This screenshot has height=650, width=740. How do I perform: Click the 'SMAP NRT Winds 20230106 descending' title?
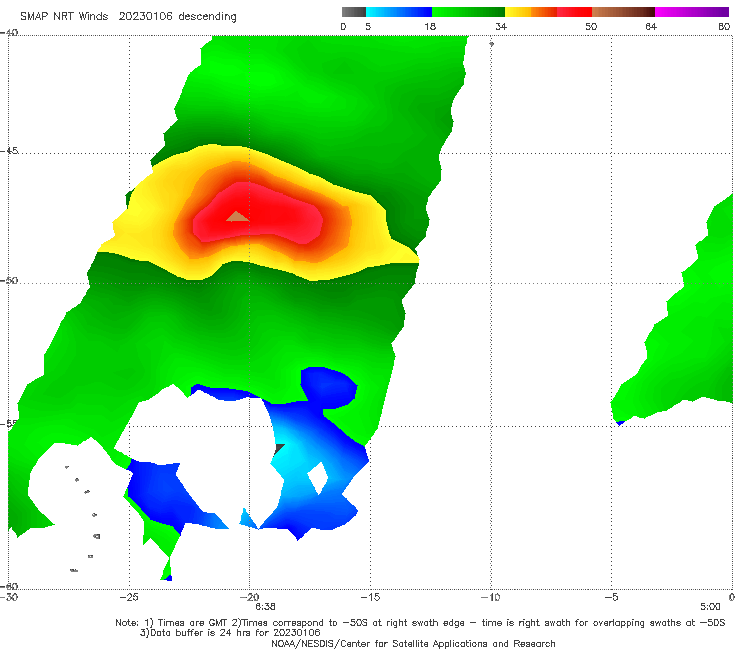click(x=128, y=16)
